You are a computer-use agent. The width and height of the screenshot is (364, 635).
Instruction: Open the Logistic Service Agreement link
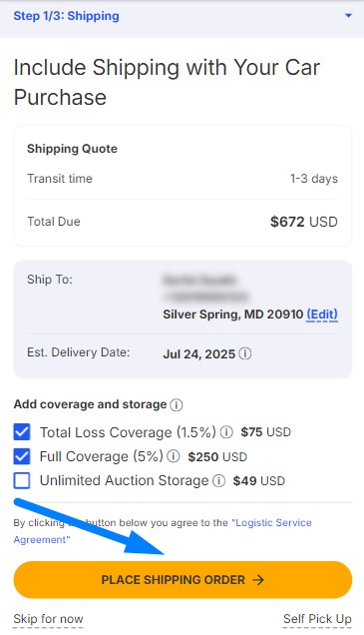(163, 531)
